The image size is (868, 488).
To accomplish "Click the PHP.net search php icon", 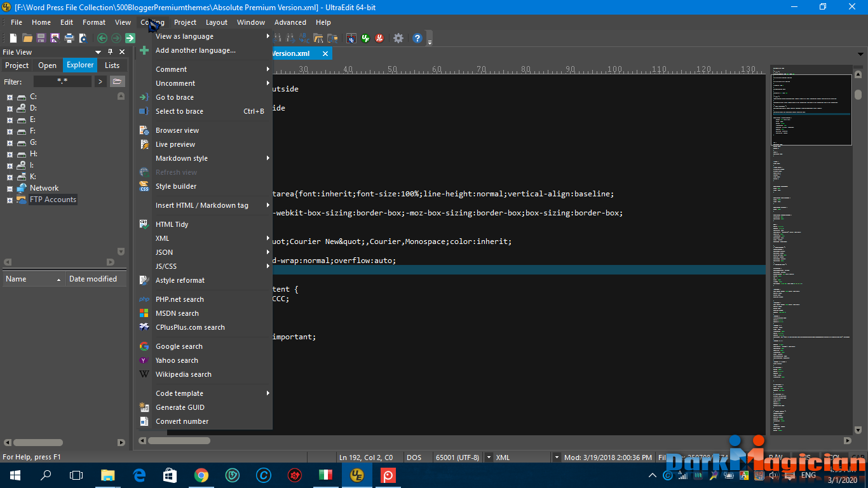I will (144, 299).
